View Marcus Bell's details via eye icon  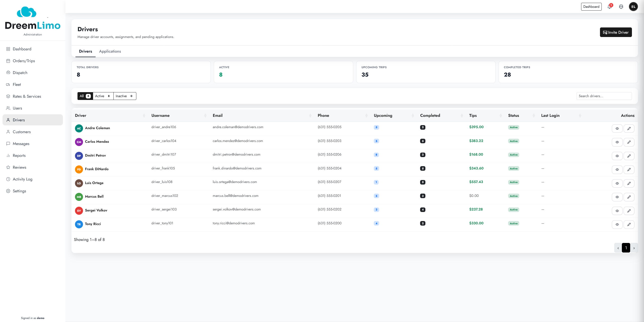tap(617, 197)
